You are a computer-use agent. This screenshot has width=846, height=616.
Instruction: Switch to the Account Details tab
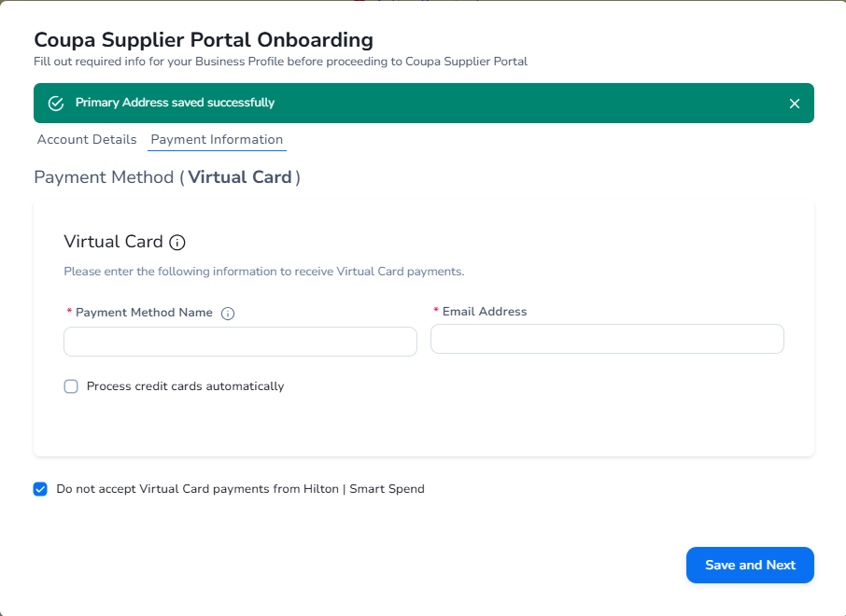pyautogui.click(x=87, y=140)
